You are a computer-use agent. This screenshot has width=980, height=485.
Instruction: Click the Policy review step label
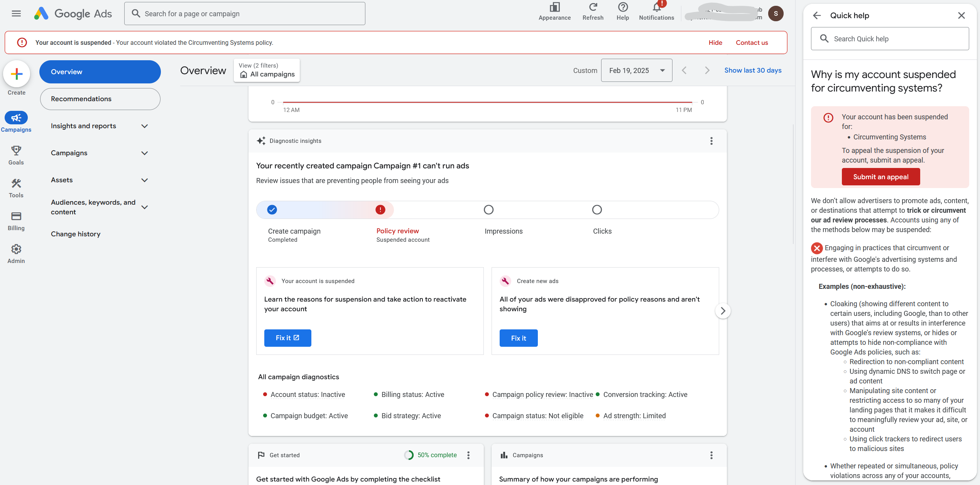pyautogui.click(x=397, y=231)
